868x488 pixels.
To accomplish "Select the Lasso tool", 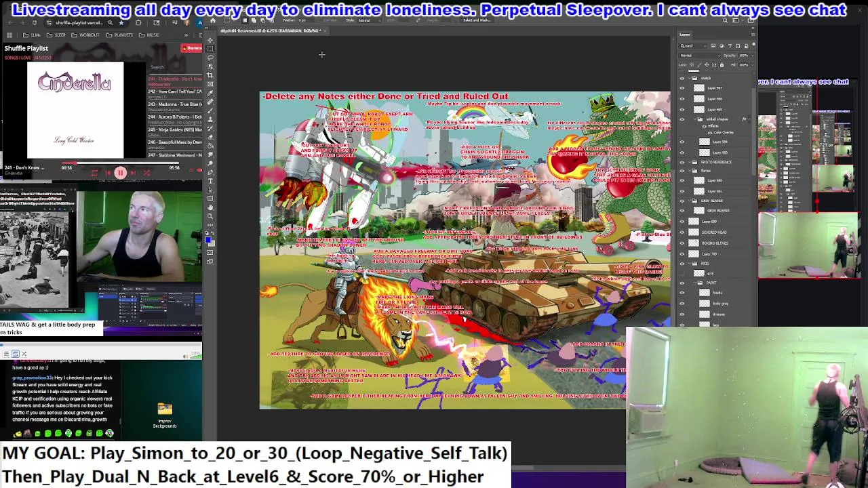I will tap(210, 58).
